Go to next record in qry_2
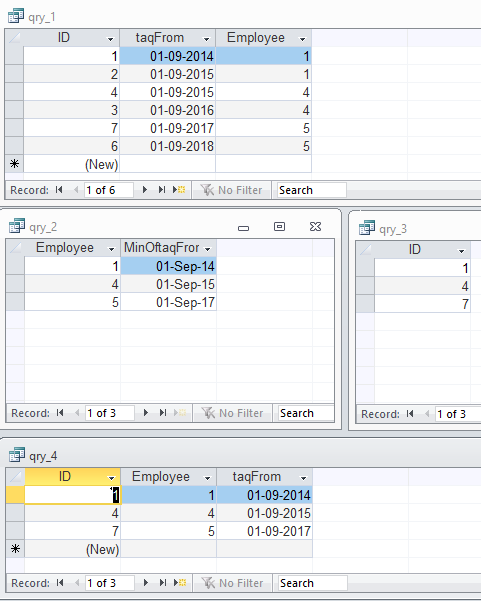Screen dimensions: 481x601 [146, 413]
